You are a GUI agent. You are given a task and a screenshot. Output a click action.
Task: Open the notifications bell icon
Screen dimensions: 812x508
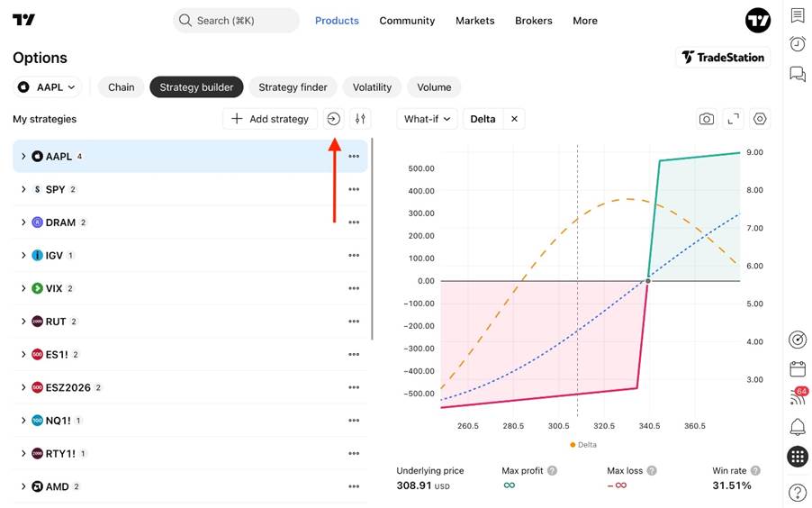(x=798, y=427)
